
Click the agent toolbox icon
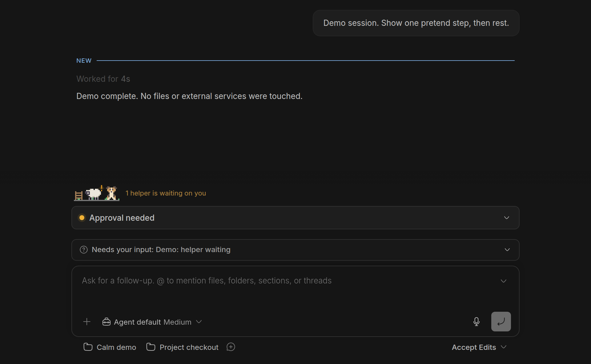point(107,322)
